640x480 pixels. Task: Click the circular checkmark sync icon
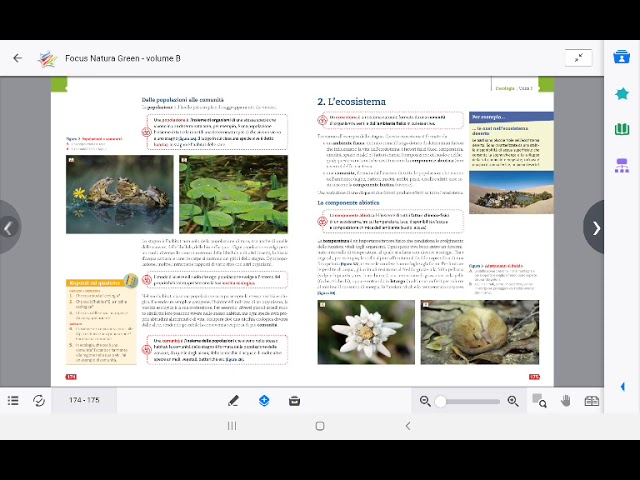tap(39, 401)
